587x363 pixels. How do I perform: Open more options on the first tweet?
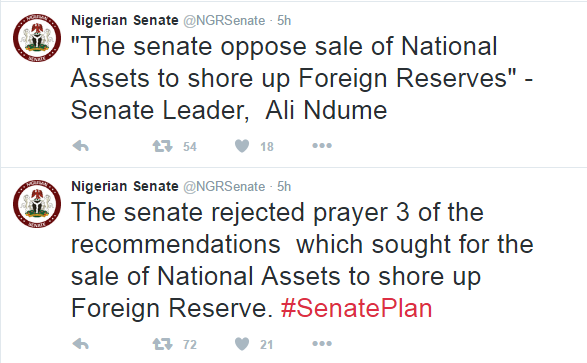click(322, 146)
